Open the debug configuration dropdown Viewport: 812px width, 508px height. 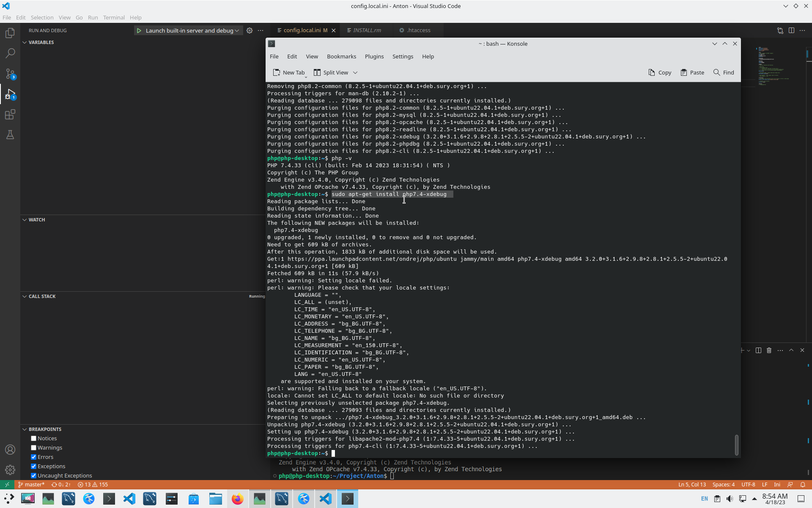coord(237,30)
